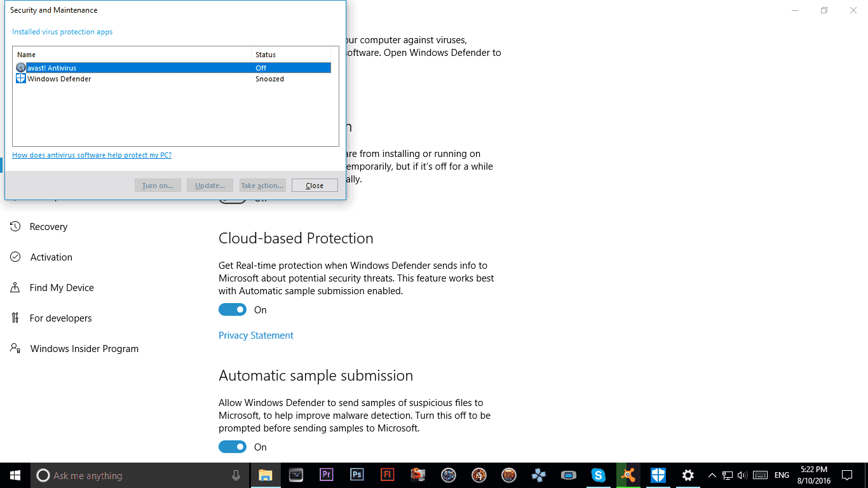Switch the ENG input language indicator
This screenshot has width=868, height=488.
tap(782, 475)
